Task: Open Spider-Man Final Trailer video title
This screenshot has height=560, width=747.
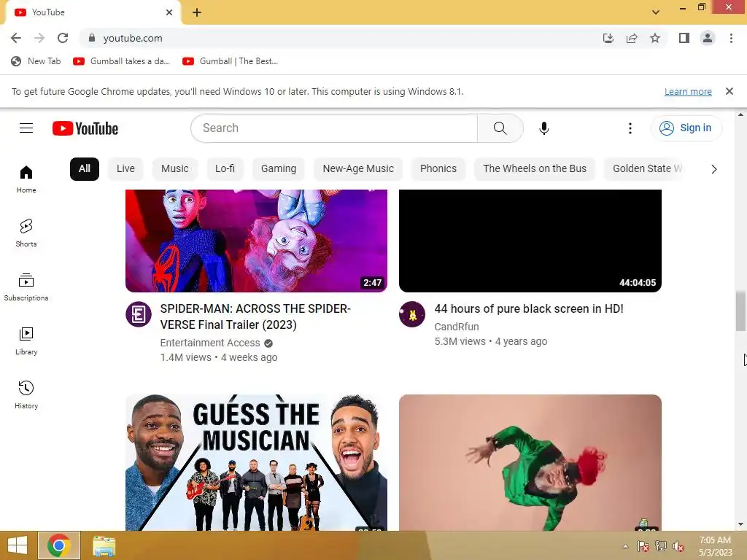Action: pyautogui.click(x=255, y=316)
